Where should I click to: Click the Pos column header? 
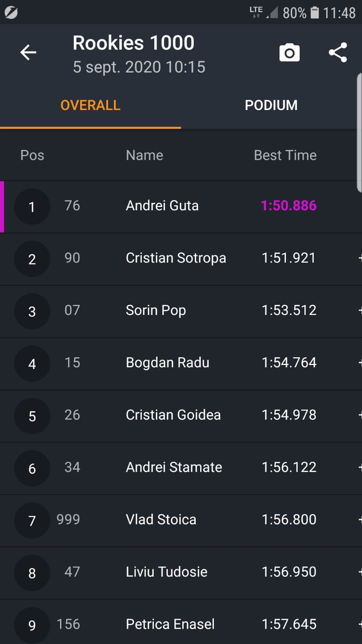(32, 155)
